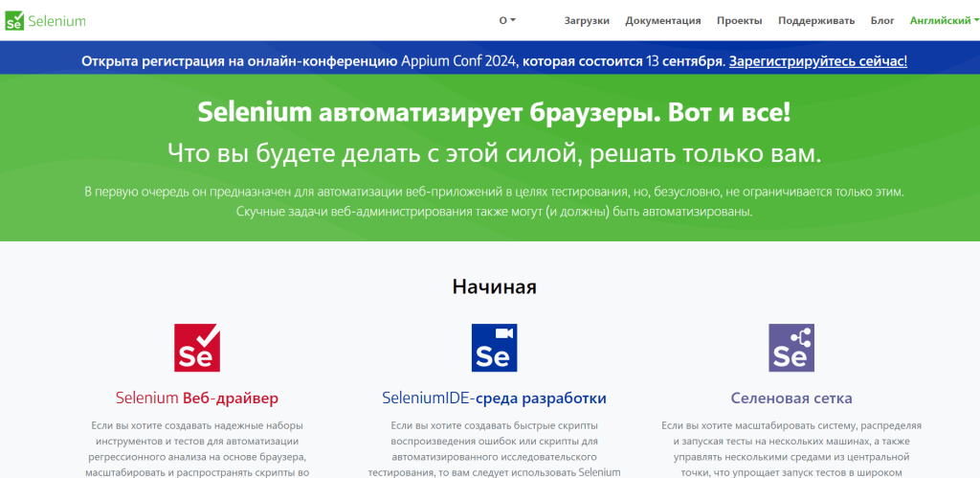Select Поддерживать in the navigation bar
The height and width of the screenshot is (478, 980).
tap(816, 21)
